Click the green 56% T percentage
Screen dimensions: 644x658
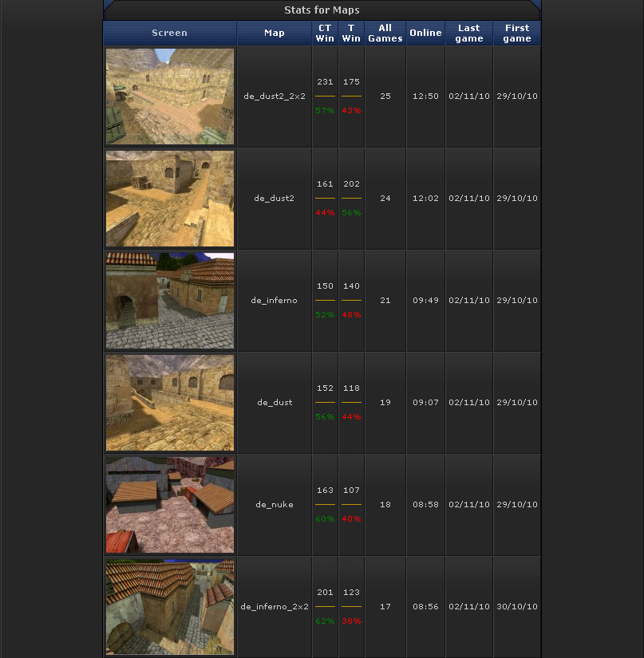(x=351, y=213)
